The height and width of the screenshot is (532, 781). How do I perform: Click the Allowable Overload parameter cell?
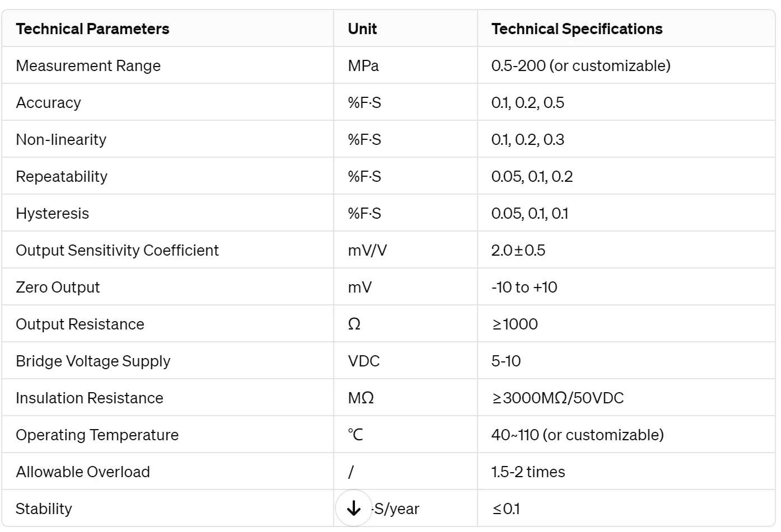tap(167, 472)
